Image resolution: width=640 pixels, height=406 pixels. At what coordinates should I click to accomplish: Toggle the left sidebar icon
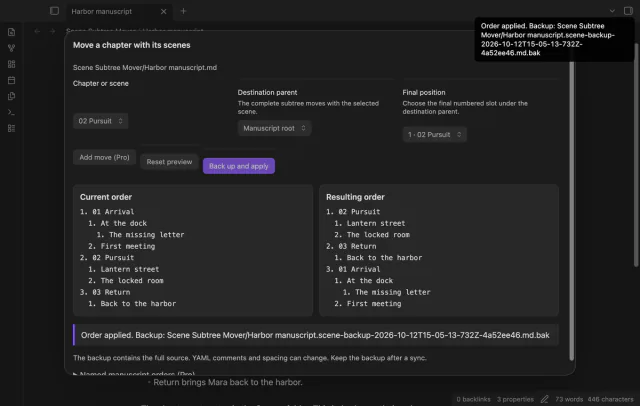pyautogui.click(x=54, y=11)
